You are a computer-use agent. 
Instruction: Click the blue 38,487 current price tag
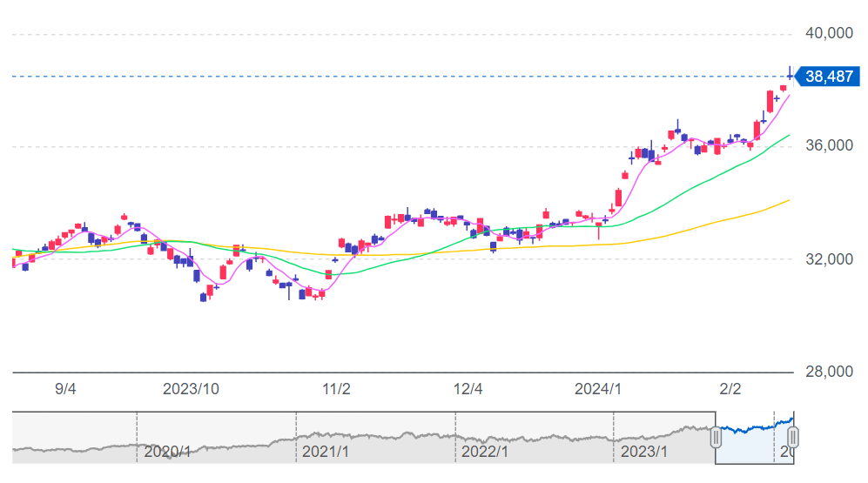827,77
